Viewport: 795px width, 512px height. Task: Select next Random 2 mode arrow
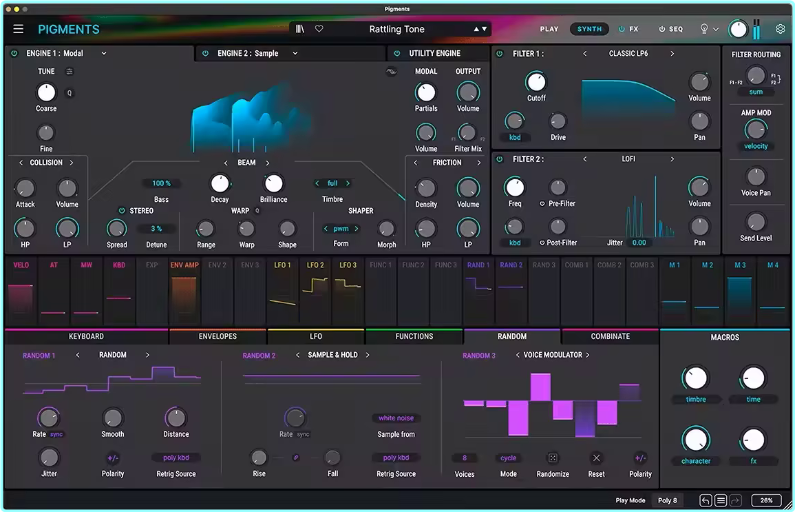point(368,355)
